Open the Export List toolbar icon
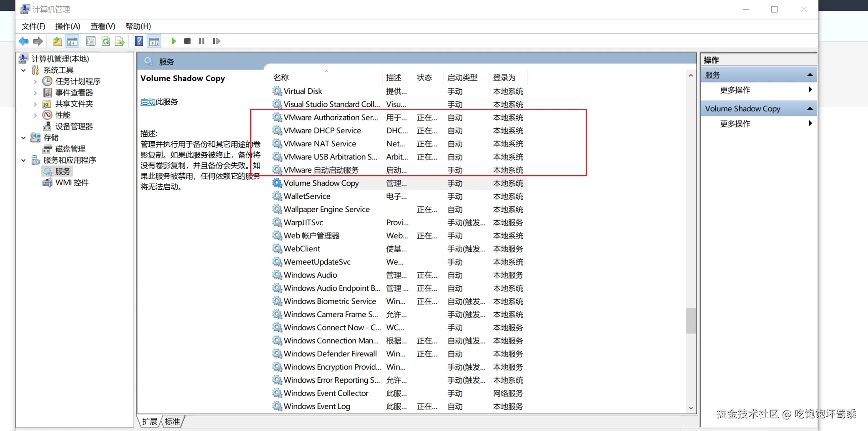Screen dimensions: 868x431 pyautogui.click(x=120, y=41)
